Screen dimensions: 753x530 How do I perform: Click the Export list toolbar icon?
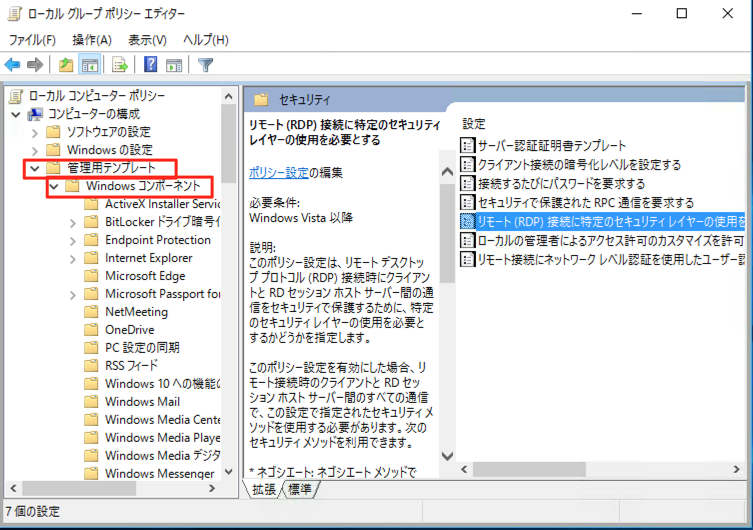pos(120,64)
